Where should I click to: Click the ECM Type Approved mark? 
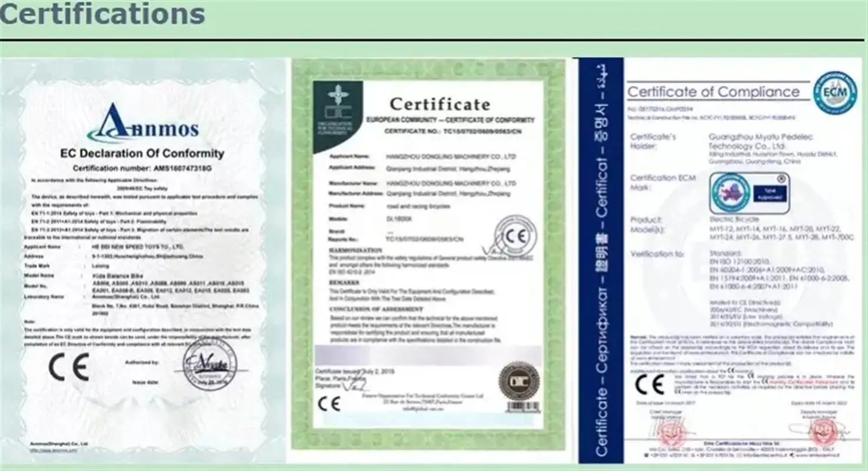tap(749, 193)
